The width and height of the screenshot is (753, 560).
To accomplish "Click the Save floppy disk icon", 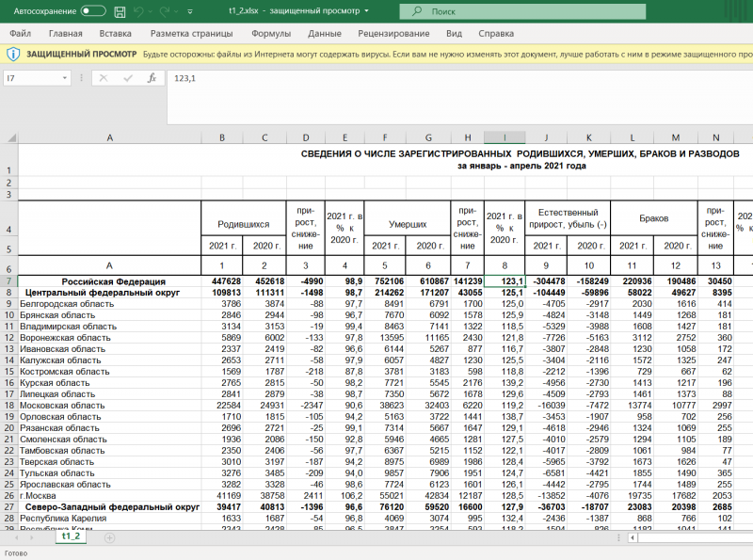I will pos(120,11).
